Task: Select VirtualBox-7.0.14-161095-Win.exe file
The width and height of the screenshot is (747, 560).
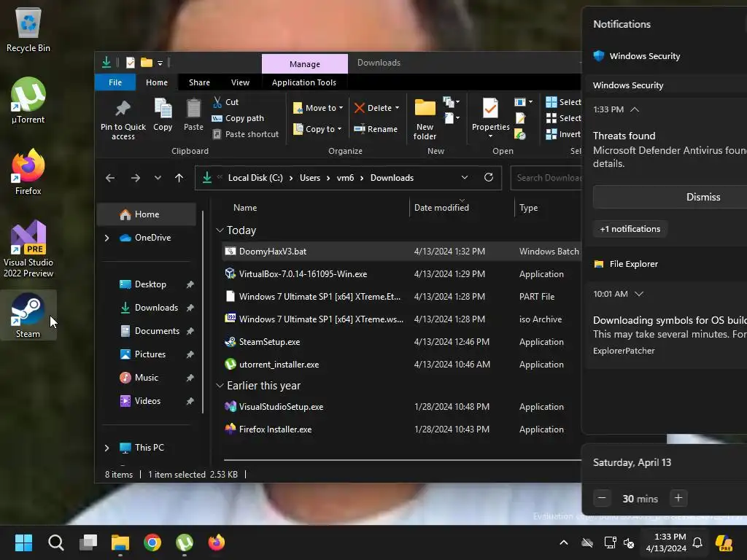Action: point(402,274)
